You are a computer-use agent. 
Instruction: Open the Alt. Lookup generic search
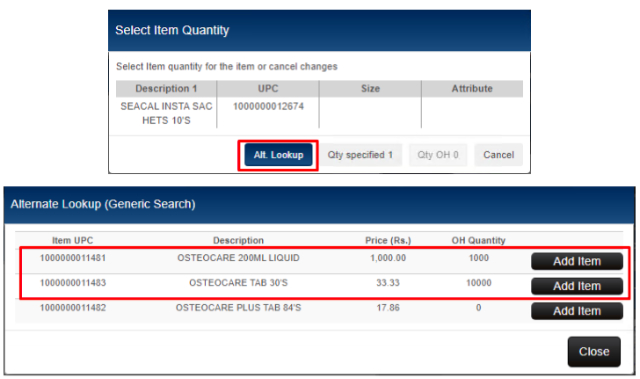pos(278,155)
